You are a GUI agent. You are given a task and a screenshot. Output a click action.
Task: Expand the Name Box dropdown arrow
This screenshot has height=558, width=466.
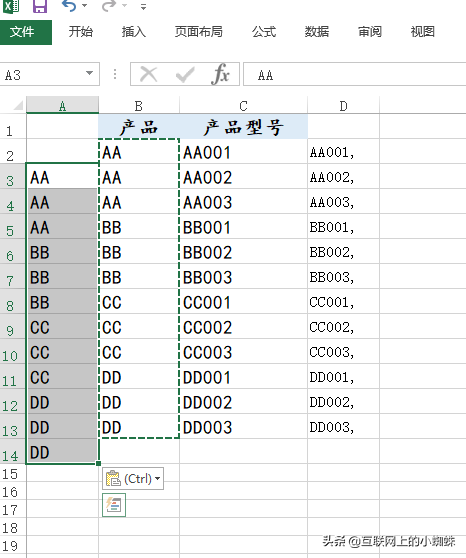(90, 73)
